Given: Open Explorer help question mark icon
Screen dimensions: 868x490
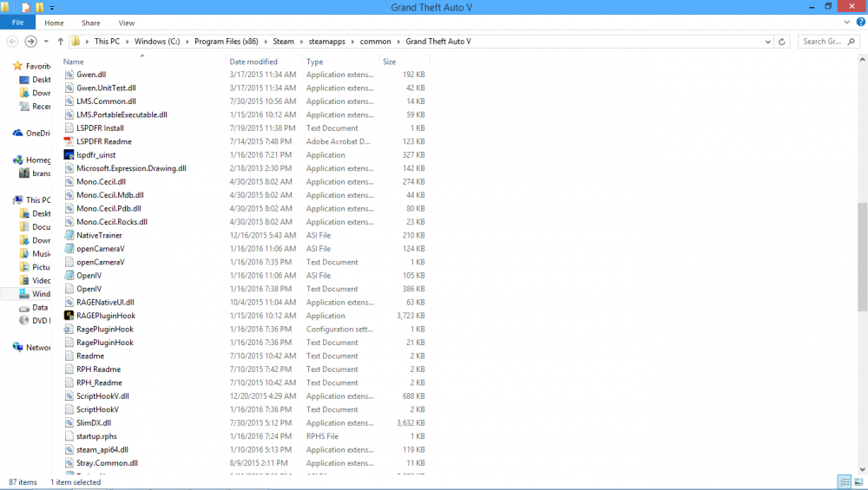Looking at the screenshot, I should tap(860, 23).
